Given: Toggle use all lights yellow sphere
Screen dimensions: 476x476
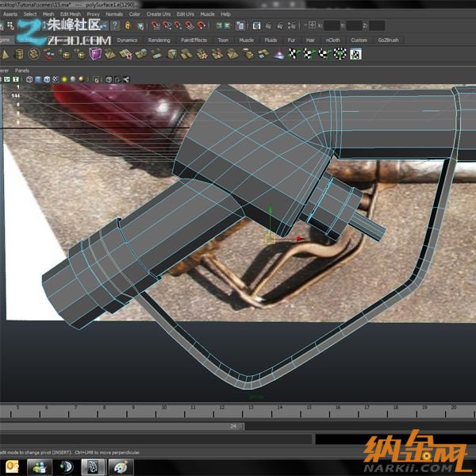Looking at the screenshot, I should 64,79.
